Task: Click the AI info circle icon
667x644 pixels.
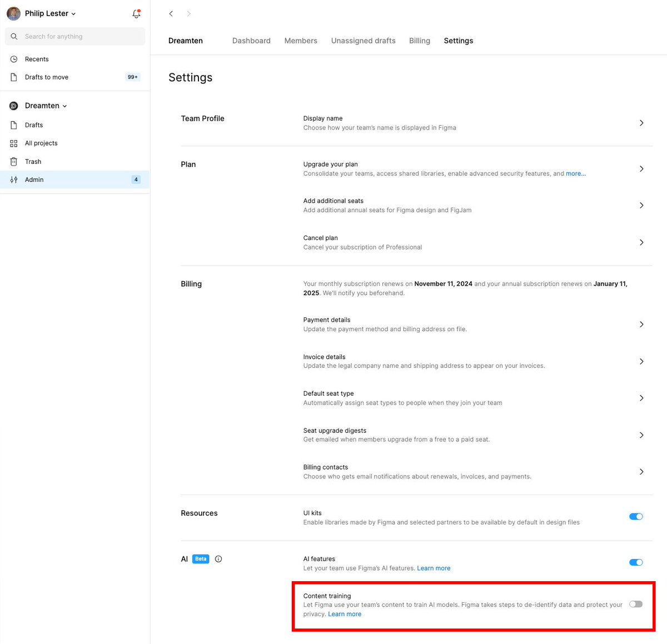Action: point(218,559)
